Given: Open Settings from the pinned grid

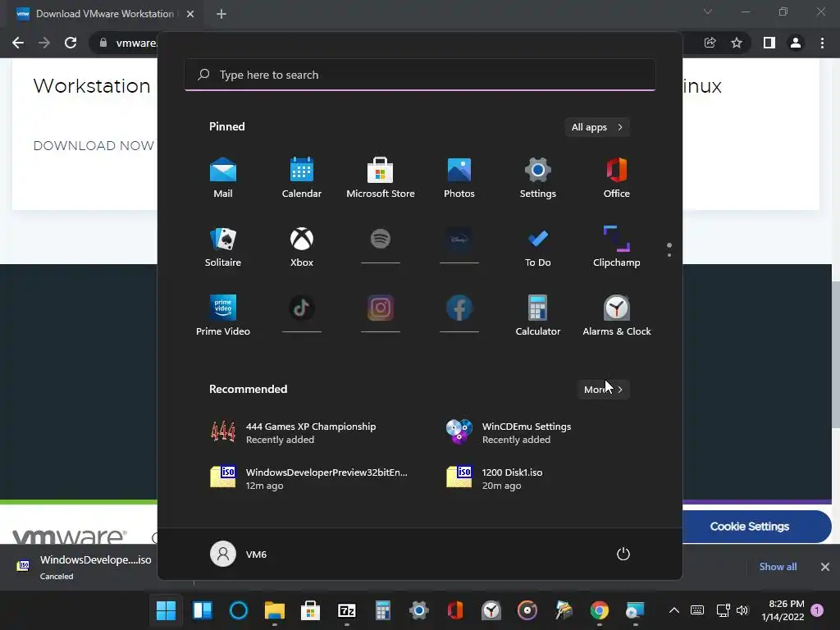Looking at the screenshot, I should coord(538,177).
